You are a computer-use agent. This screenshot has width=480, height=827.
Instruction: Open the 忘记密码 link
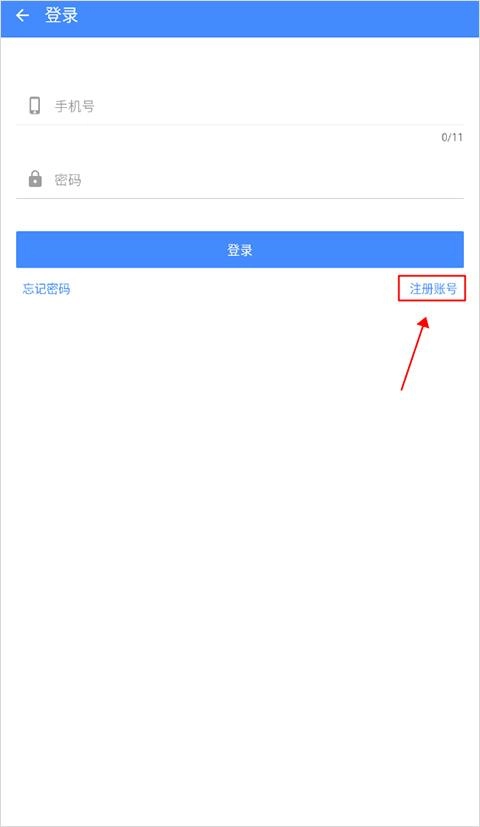pyautogui.click(x=46, y=289)
